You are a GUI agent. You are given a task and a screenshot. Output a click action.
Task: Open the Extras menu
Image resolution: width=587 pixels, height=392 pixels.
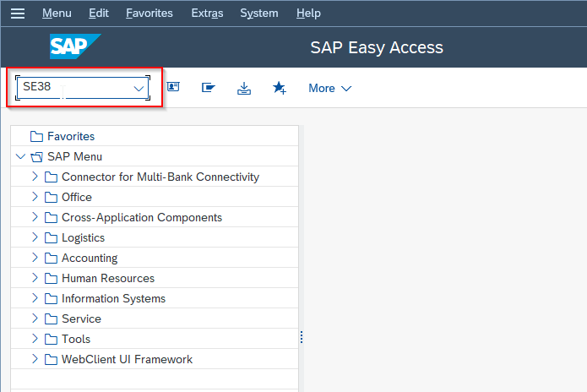click(207, 14)
